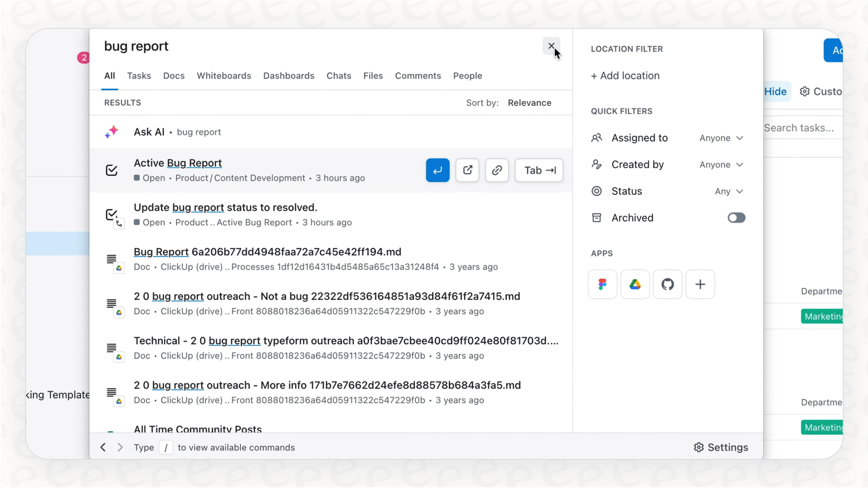
Task: Expand the Assigned to Anyone dropdown
Action: [721, 138]
